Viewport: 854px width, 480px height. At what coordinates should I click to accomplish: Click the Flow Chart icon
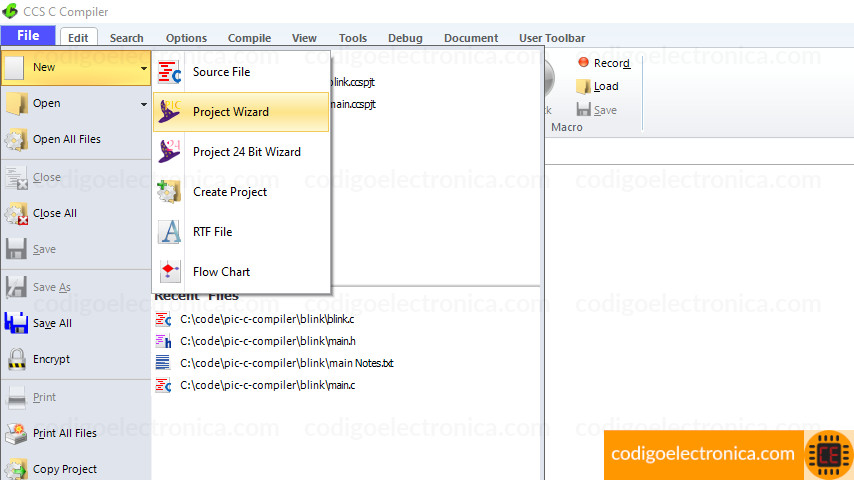click(169, 271)
